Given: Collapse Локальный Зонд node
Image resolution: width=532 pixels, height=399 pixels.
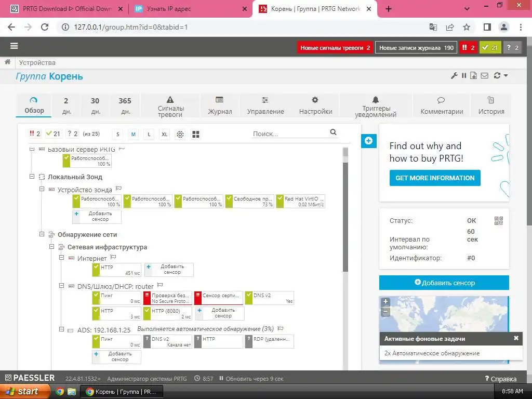Looking at the screenshot, I should click(x=32, y=177).
